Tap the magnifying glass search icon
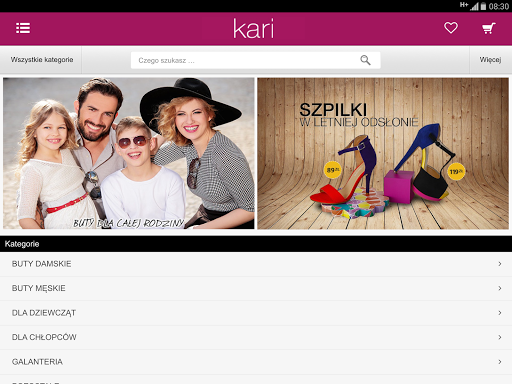This screenshot has height=384, width=512. 365,60
